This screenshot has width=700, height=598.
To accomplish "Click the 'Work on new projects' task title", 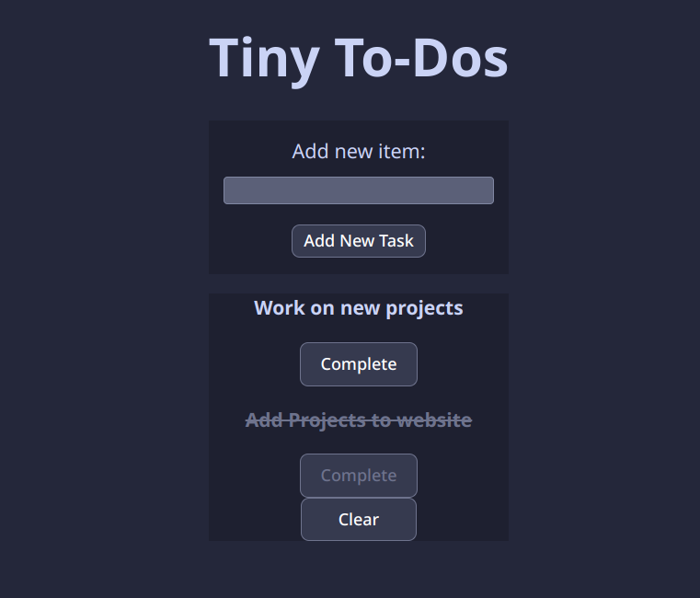I will coord(359,308).
